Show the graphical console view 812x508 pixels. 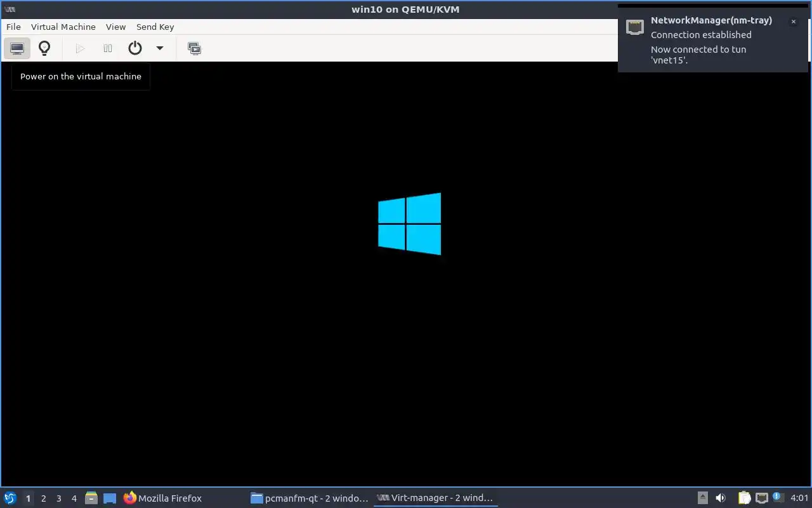coord(17,48)
